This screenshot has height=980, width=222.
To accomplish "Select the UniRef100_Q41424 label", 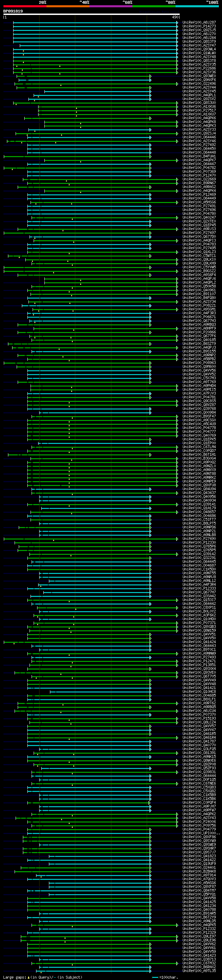I will tap(199, 642).
